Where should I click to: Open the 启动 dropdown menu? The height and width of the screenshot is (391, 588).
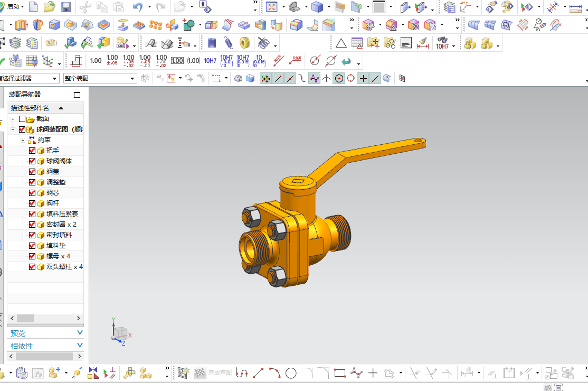[x=15, y=6]
